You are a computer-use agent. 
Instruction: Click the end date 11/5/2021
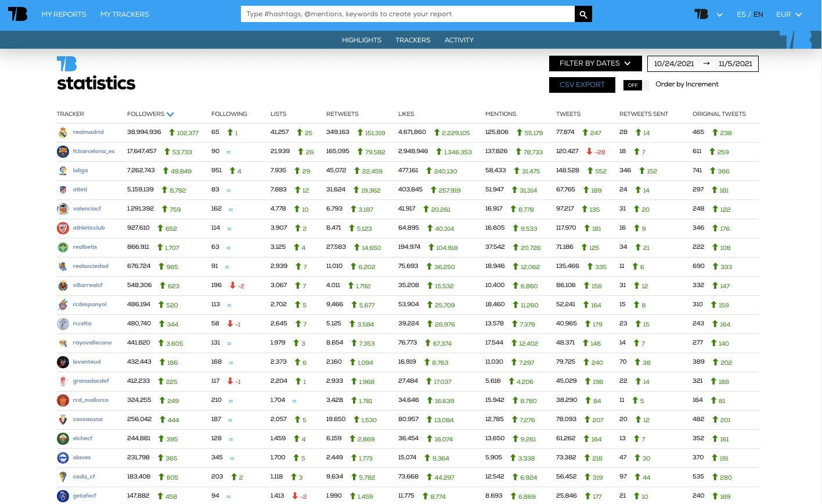click(x=735, y=64)
